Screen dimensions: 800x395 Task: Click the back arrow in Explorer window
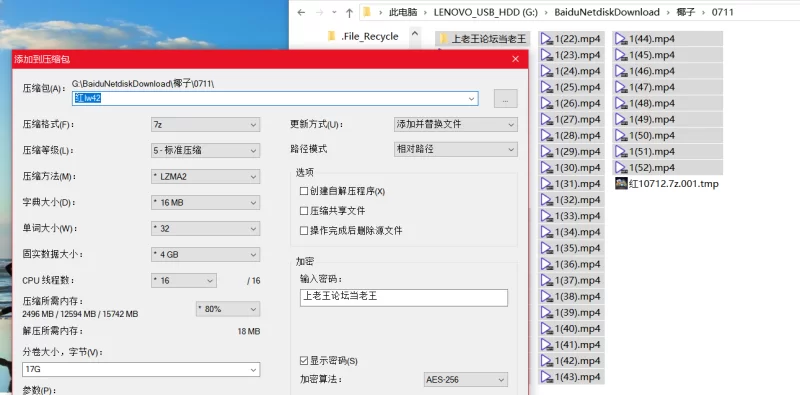coord(301,12)
